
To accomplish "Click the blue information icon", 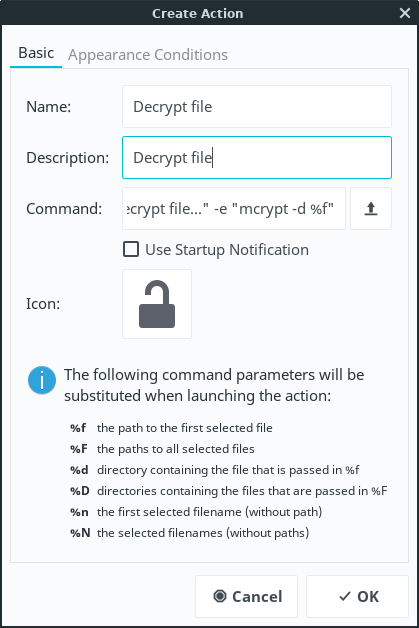I will (42, 380).
